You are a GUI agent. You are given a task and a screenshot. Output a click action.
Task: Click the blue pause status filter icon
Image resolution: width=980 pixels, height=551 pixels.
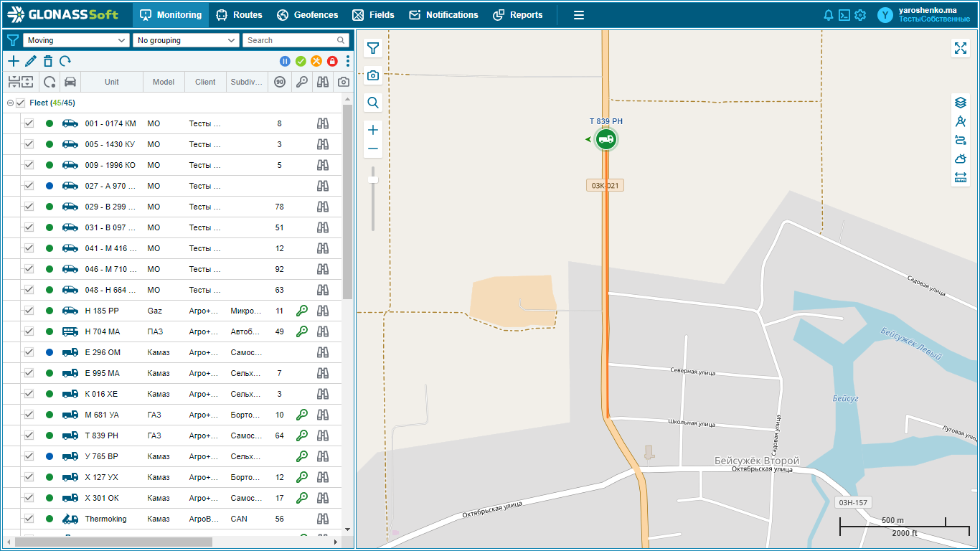point(285,62)
